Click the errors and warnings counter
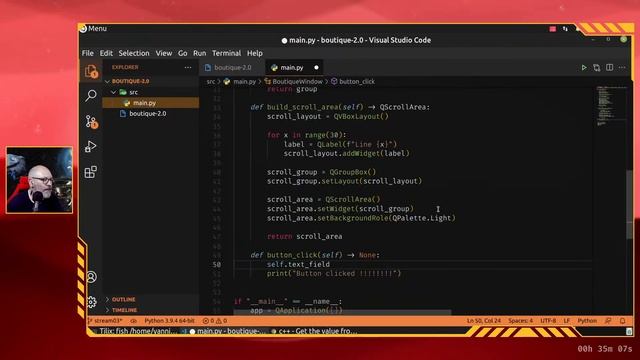640x360 pixels. pyautogui.click(x=215, y=321)
